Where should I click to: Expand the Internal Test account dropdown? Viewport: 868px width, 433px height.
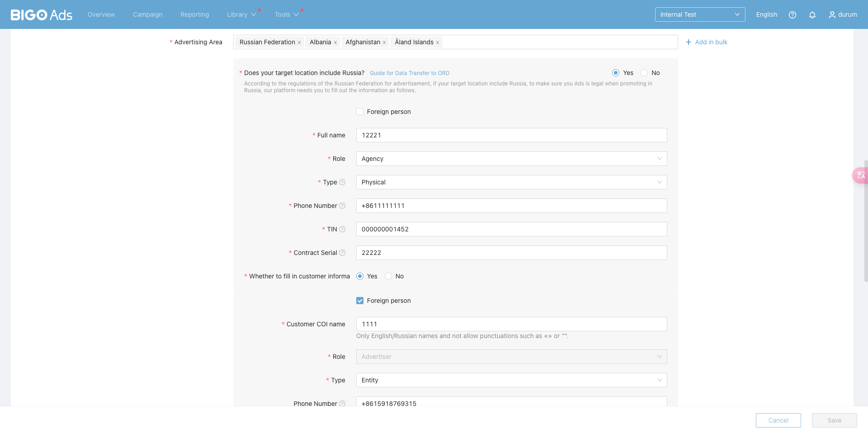pyautogui.click(x=699, y=14)
